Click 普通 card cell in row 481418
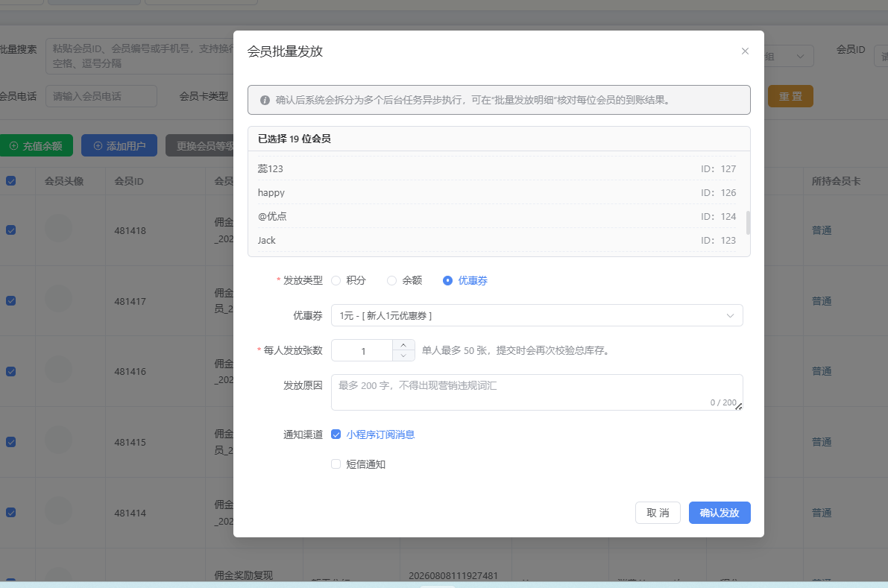The width and height of the screenshot is (888, 588). 822,230
